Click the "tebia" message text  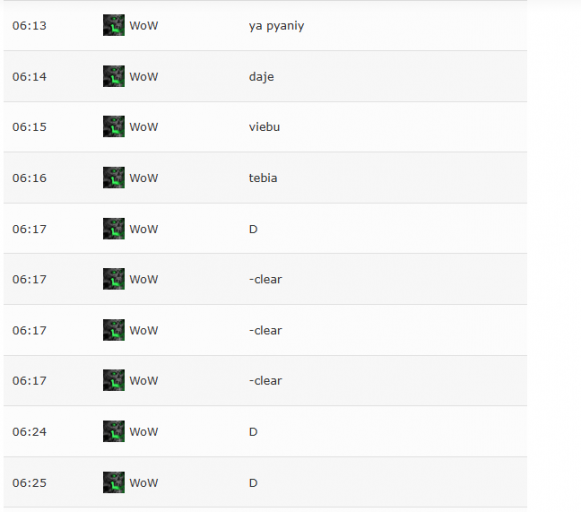pos(263,178)
